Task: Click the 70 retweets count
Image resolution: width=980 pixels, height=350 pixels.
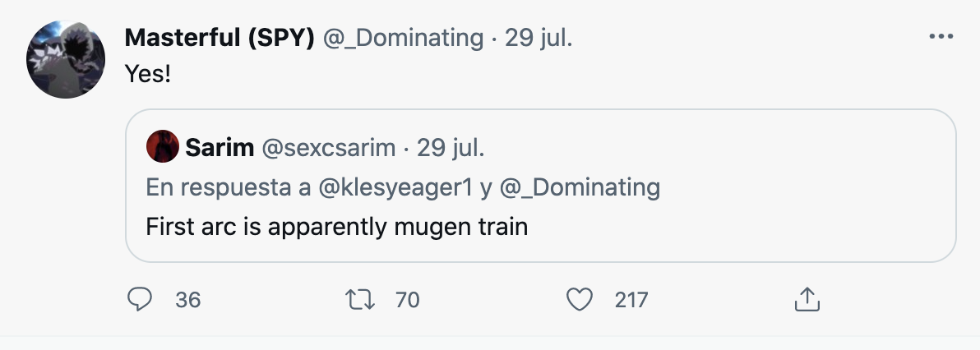Action: tap(407, 301)
